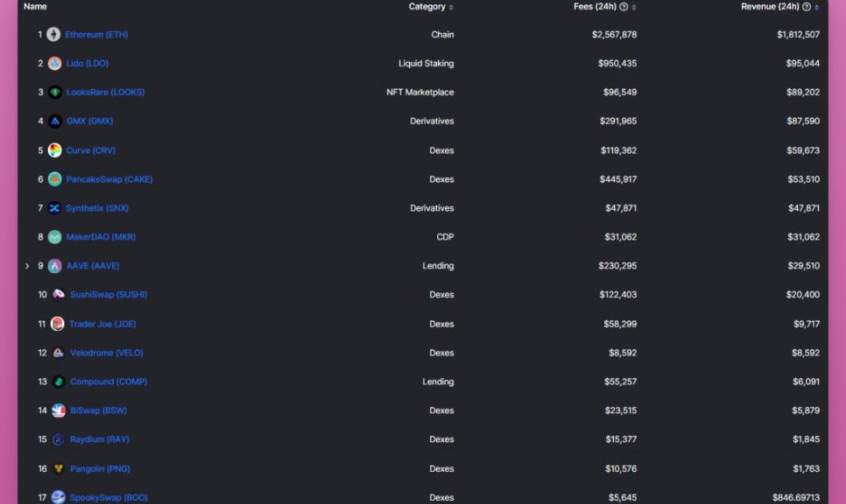This screenshot has height=504, width=846.
Task: Click the Name column header
Action: click(35, 7)
